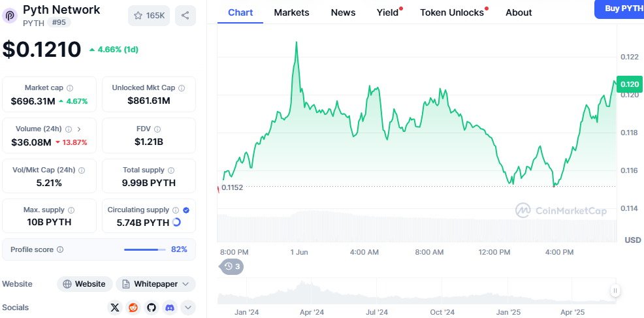Click the 4.66% (1d) change indicator
644x318 pixels.
[x=114, y=50]
